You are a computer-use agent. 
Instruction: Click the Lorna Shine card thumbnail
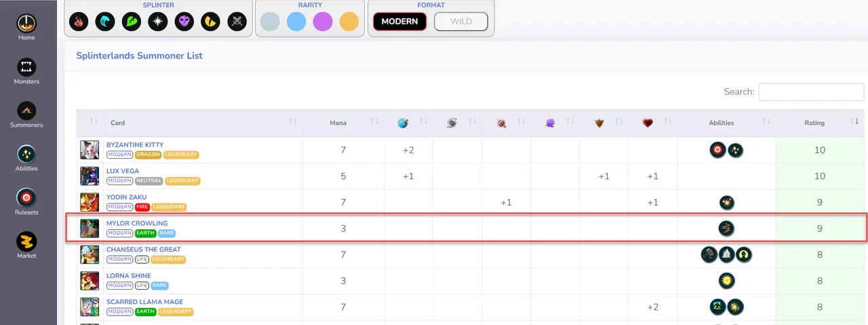coord(90,281)
